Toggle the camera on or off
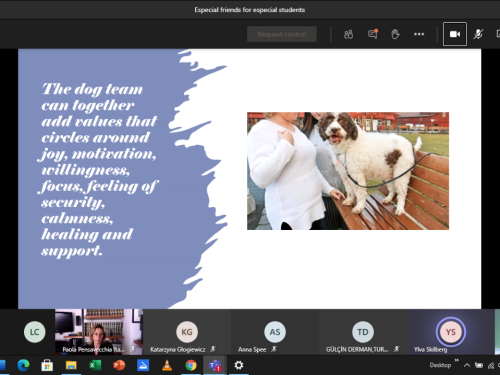Image resolution: width=500 pixels, height=375 pixels. pos(455,34)
